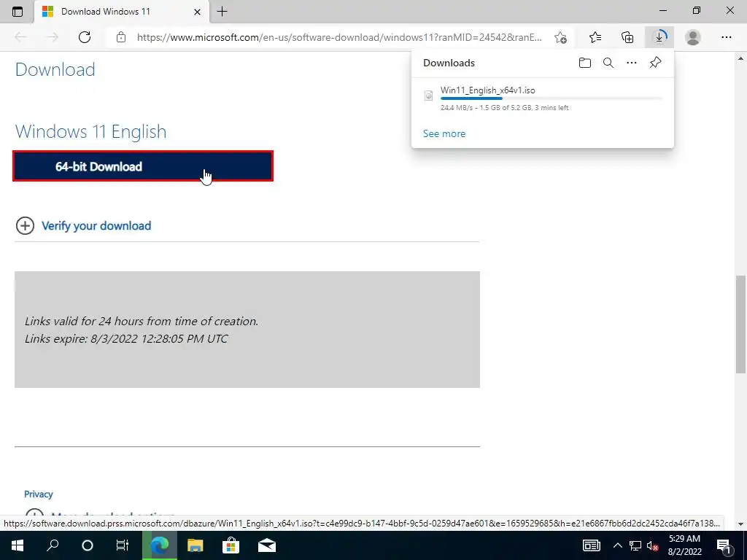The height and width of the screenshot is (560, 747).
Task: Click the scrollbar down arrow
Action: [740, 524]
